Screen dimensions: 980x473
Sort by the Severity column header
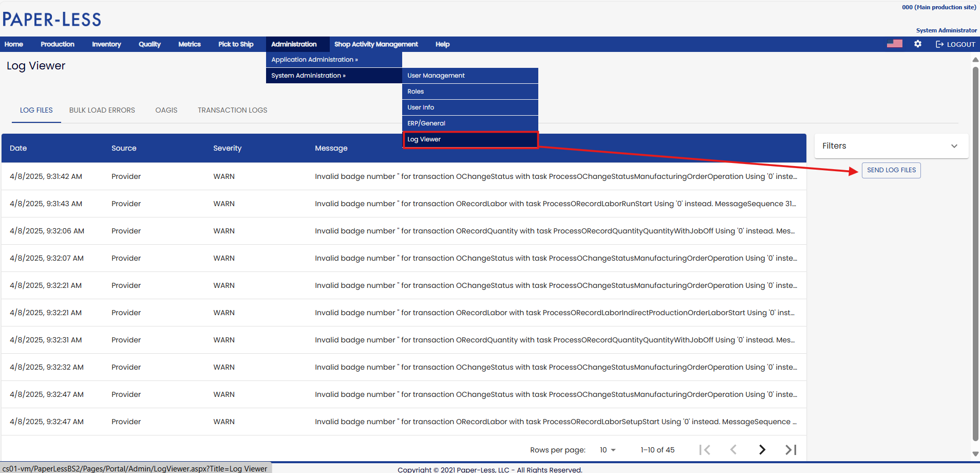click(x=227, y=148)
